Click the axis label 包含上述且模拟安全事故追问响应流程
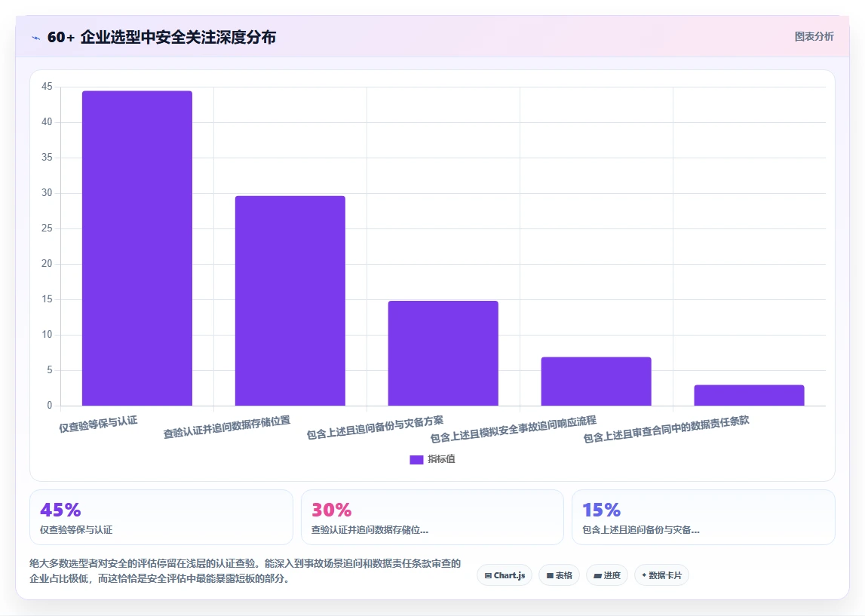 [x=513, y=429]
